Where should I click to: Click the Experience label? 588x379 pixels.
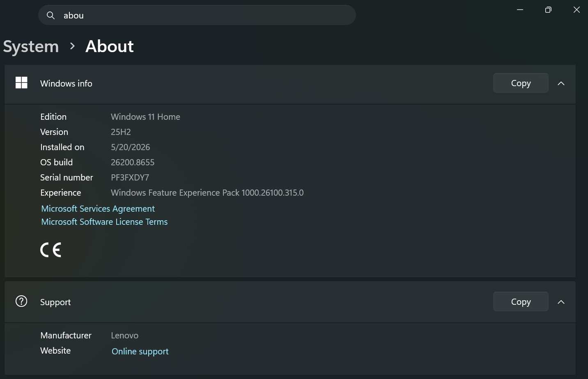[61, 193]
